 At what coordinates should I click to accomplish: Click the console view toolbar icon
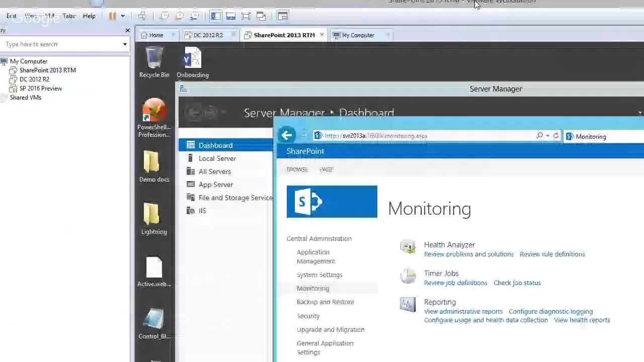coord(283,16)
